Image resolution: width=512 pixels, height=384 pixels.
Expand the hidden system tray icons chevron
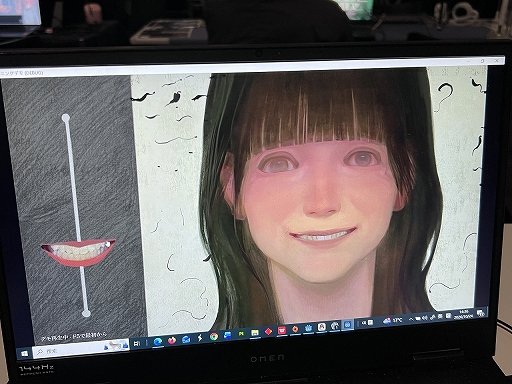point(411,319)
